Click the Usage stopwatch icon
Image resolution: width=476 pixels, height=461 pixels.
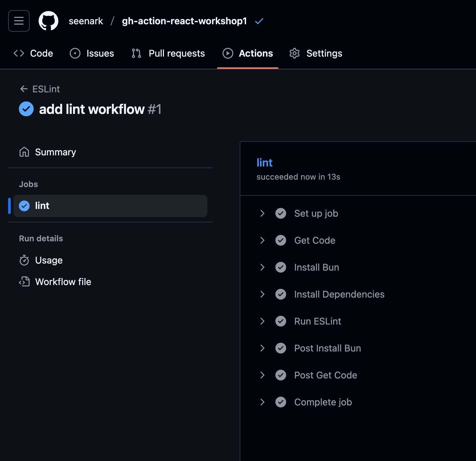pyautogui.click(x=24, y=260)
